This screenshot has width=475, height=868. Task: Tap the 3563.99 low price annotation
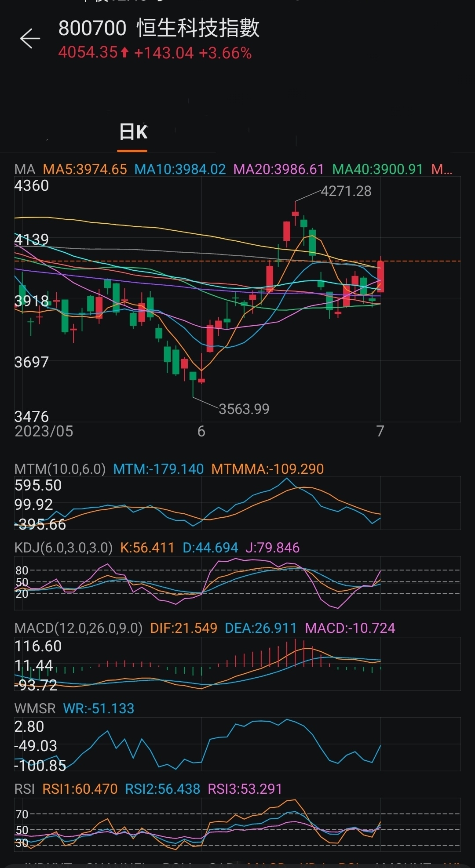click(x=244, y=409)
